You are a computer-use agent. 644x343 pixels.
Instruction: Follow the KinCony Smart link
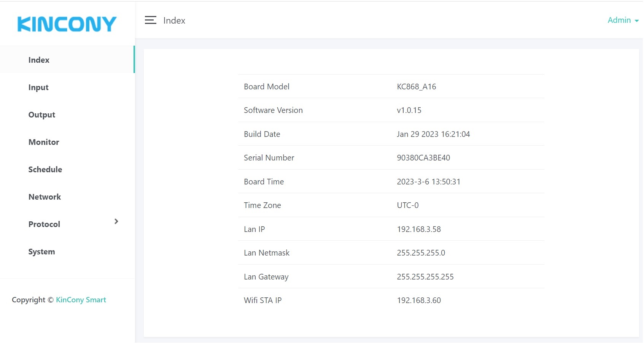click(x=81, y=300)
